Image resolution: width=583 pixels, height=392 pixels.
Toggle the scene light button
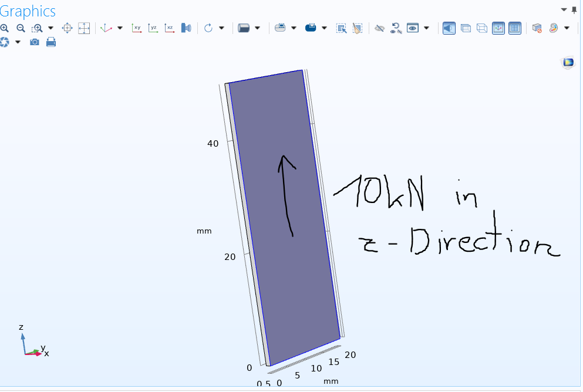pyautogui.click(x=449, y=28)
